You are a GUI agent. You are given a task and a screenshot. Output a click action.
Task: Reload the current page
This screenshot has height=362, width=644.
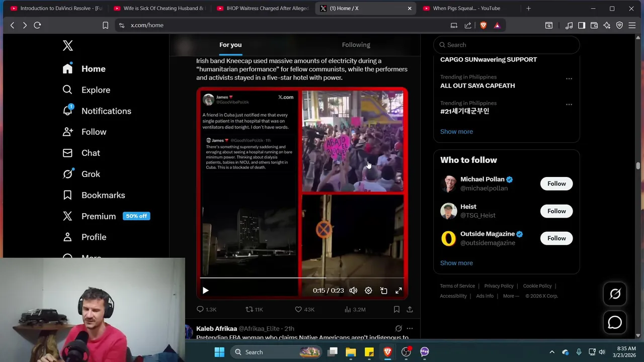[x=37, y=25]
